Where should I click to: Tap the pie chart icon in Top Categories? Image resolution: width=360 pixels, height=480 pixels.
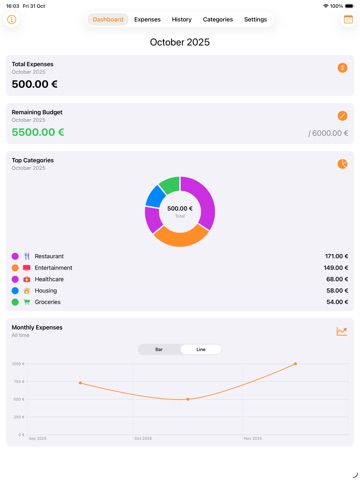pos(342,164)
